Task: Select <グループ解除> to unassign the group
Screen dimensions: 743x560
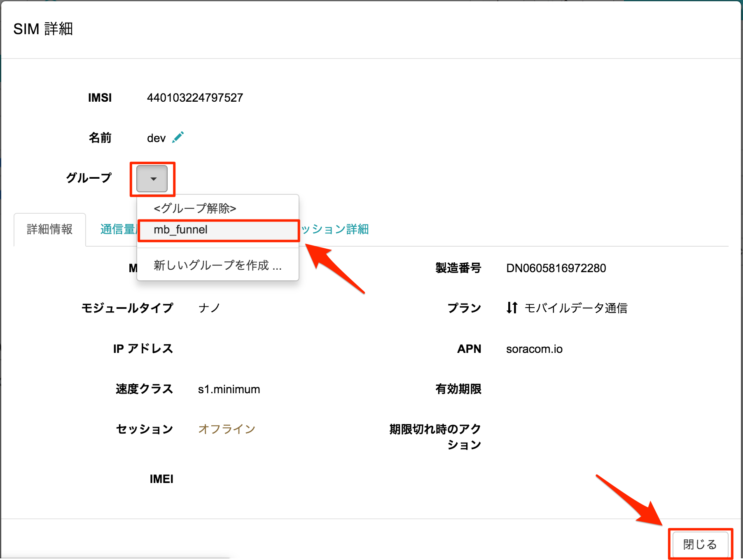Action: [195, 208]
